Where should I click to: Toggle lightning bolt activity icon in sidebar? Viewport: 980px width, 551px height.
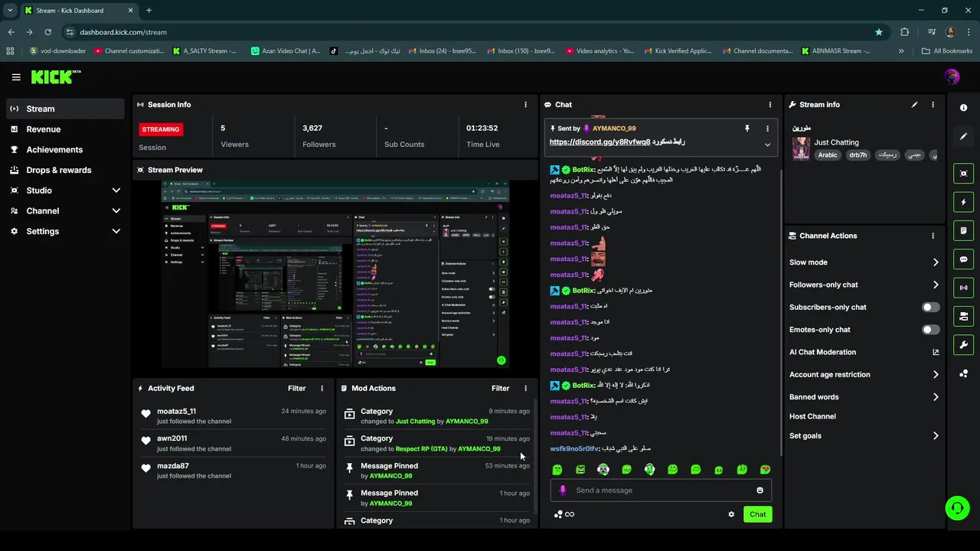963,202
